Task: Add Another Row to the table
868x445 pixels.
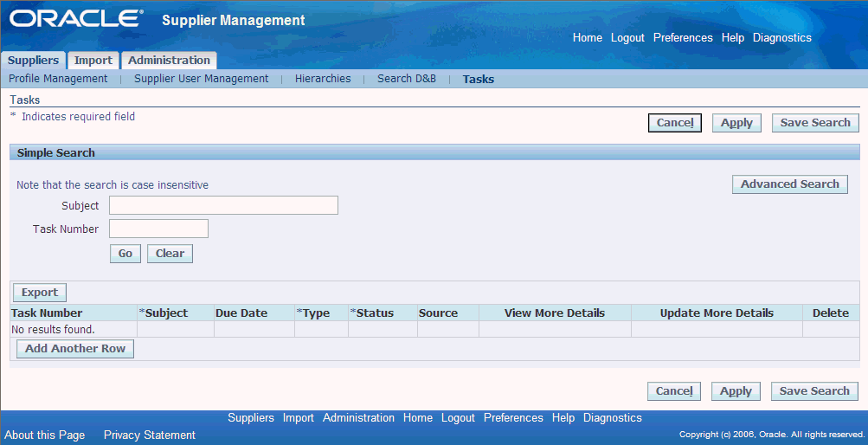Action: pyautogui.click(x=75, y=349)
